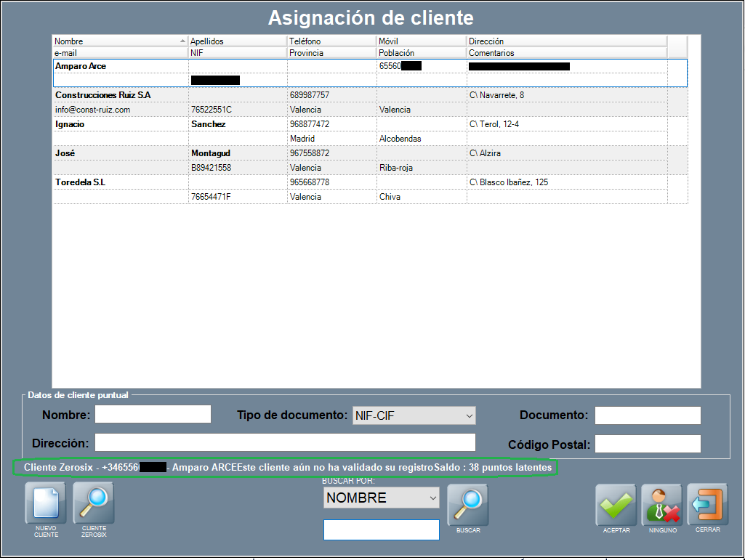745x560 pixels.
Task: Click into the Dirección text field
Action: pos(285,442)
